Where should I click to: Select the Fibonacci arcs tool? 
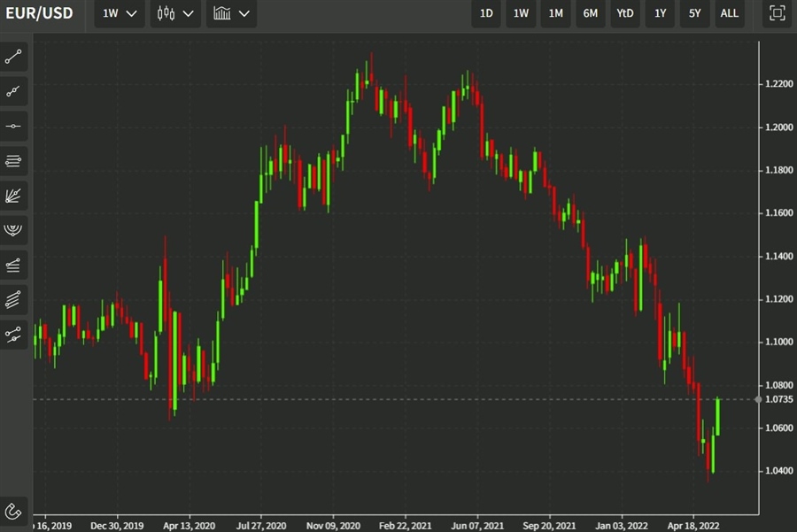(x=13, y=230)
